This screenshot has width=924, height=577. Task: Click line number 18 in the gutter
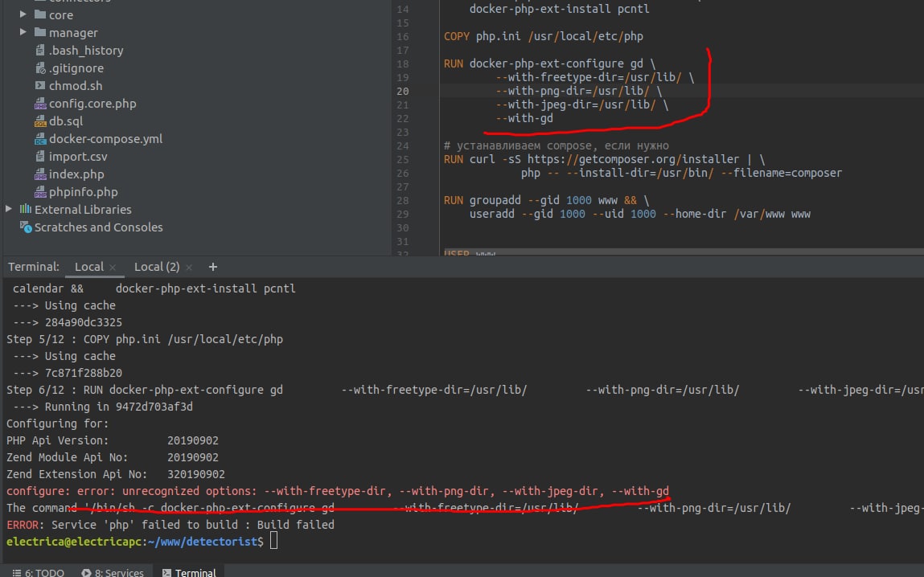pyautogui.click(x=402, y=63)
